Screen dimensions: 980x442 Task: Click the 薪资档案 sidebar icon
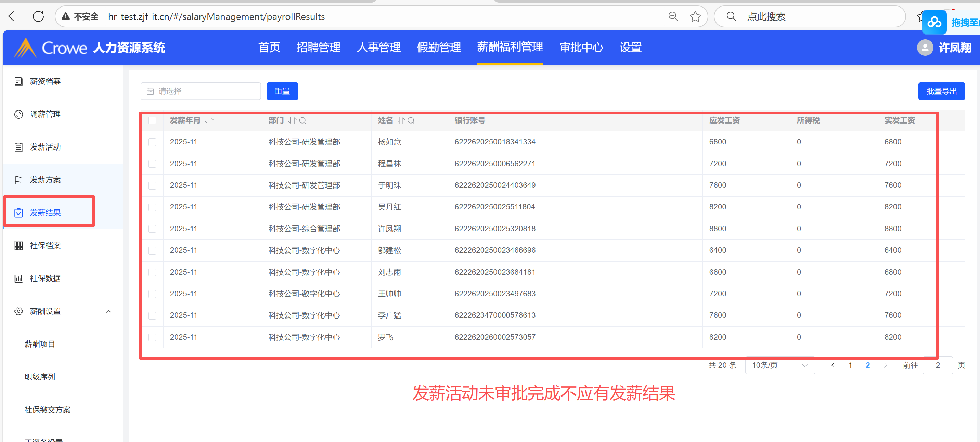18,81
